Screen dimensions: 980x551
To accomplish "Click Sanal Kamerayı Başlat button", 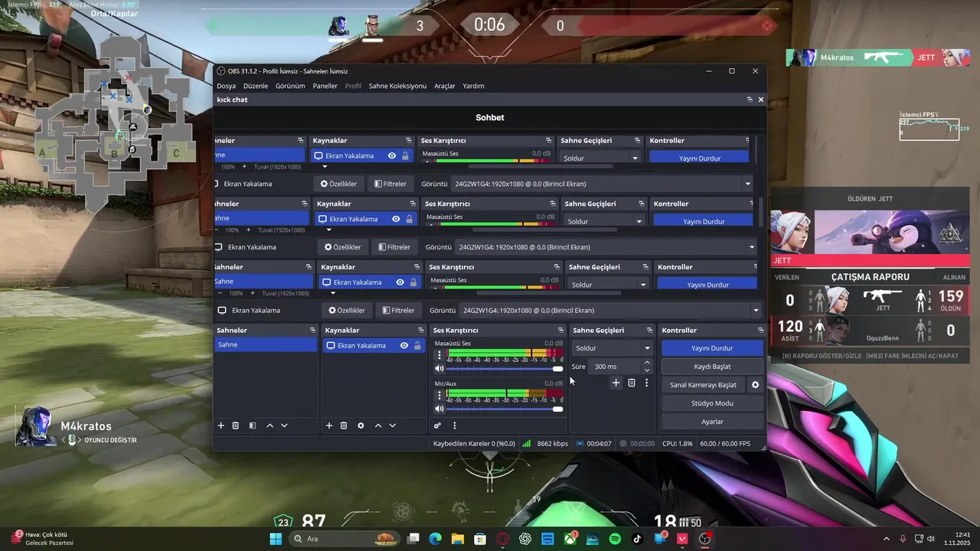I will click(703, 385).
